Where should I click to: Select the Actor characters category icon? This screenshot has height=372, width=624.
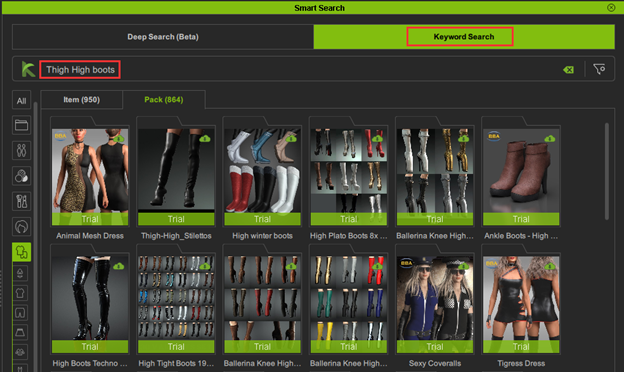[x=21, y=151]
